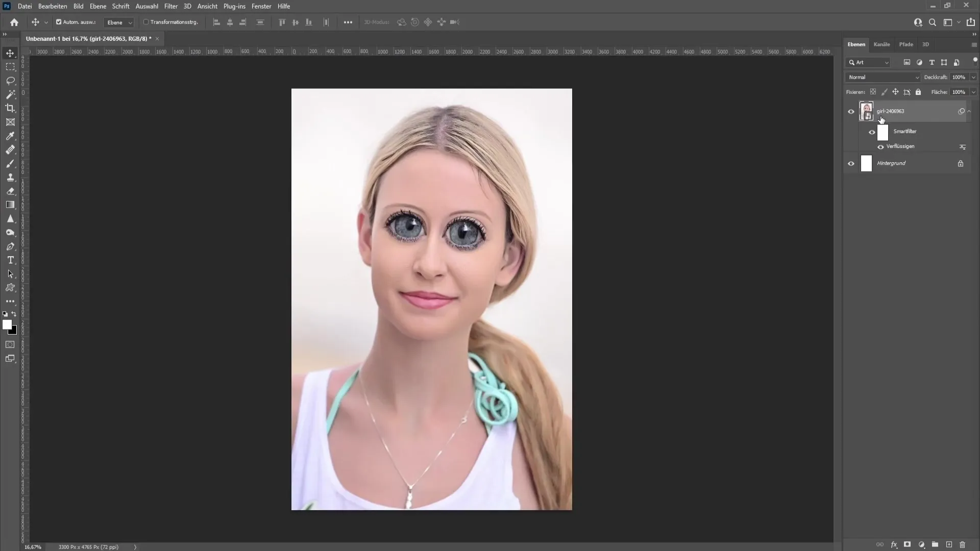Click the girl-2406963 layer thumbnail

pos(866,110)
